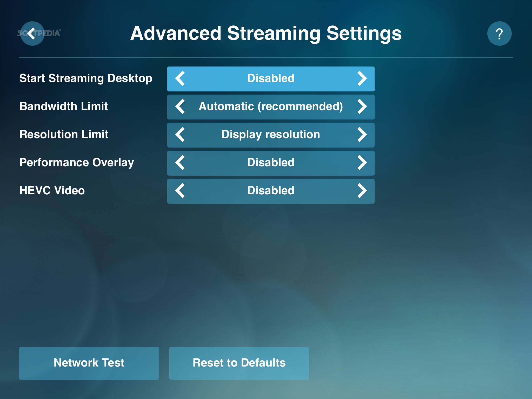Click left arrow for Bandwidth Limit
The width and height of the screenshot is (532, 399).
coord(180,107)
